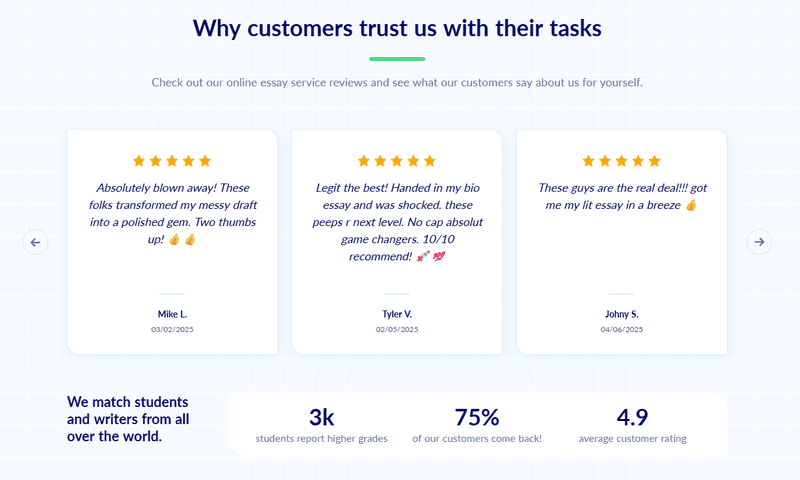Click the 75% customers come back stat
Viewport: 800px width, 480px height.
(x=477, y=425)
